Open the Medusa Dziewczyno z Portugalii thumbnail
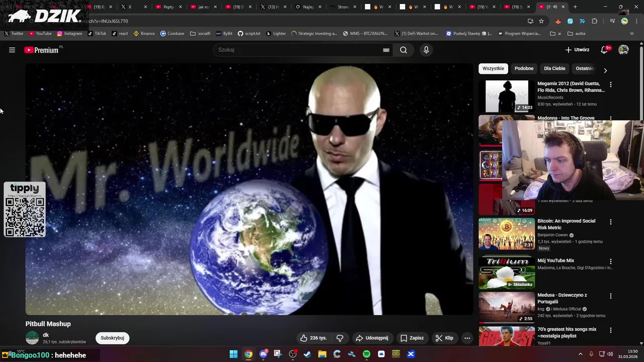This screenshot has height=362, width=644. pyautogui.click(x=507, y=307)
